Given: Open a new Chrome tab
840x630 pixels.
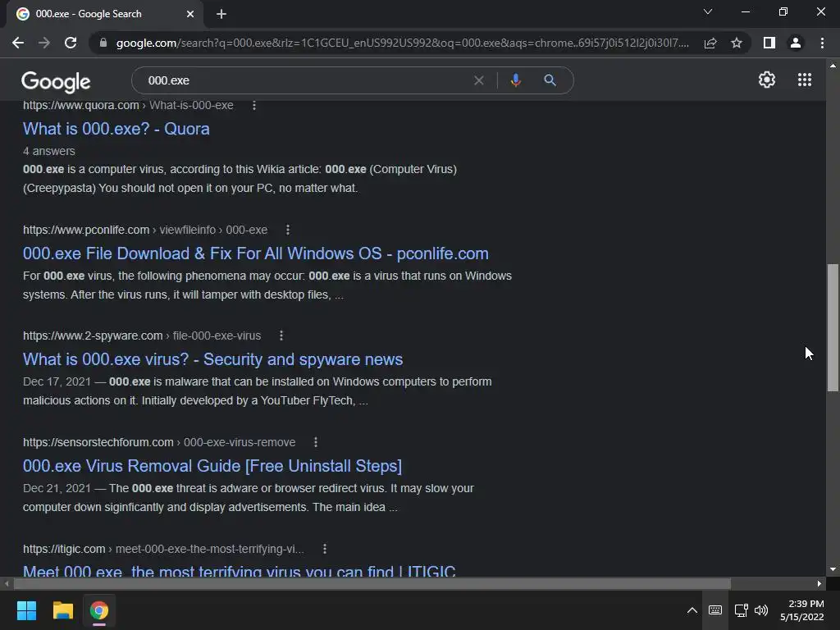Looking at the screenshot, I should point(221,14).
